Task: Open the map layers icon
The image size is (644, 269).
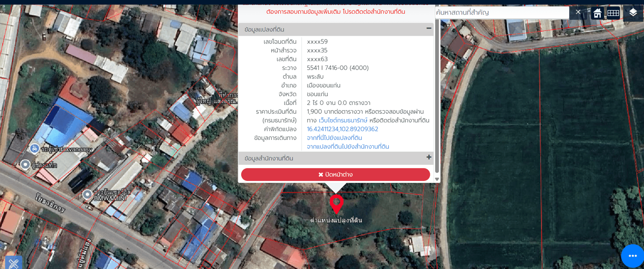Action: point(633,12)
